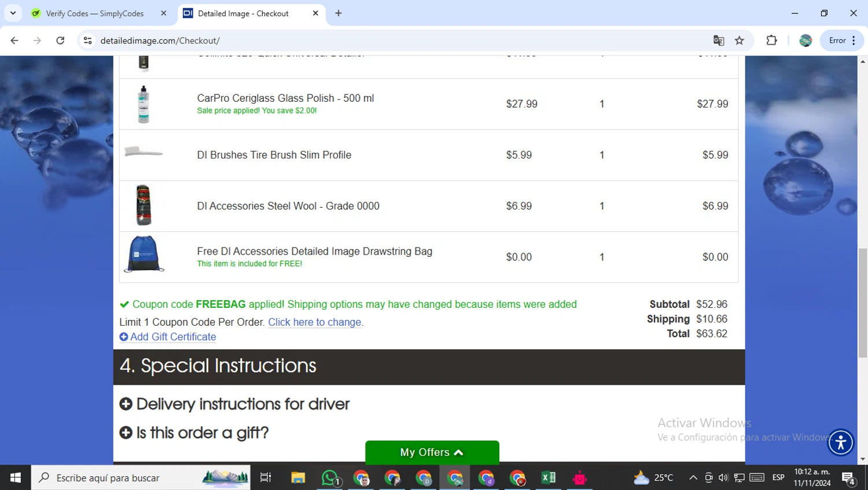Expand the 'Is this order a gift?' section
This screenshot has height=490, width=868.
[x=194, y=433]
